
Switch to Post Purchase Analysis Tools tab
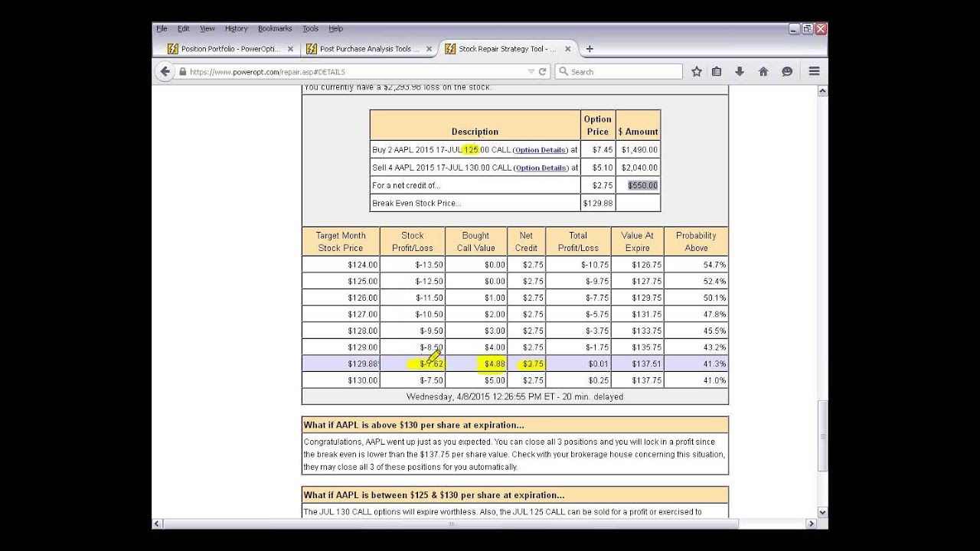[x=369, y=49]
